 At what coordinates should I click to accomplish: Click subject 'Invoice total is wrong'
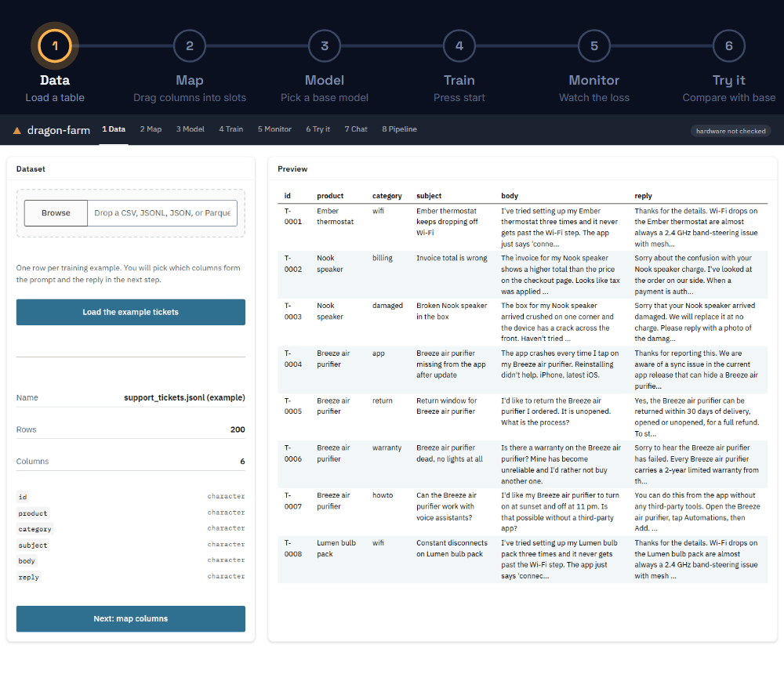(452, 258)
